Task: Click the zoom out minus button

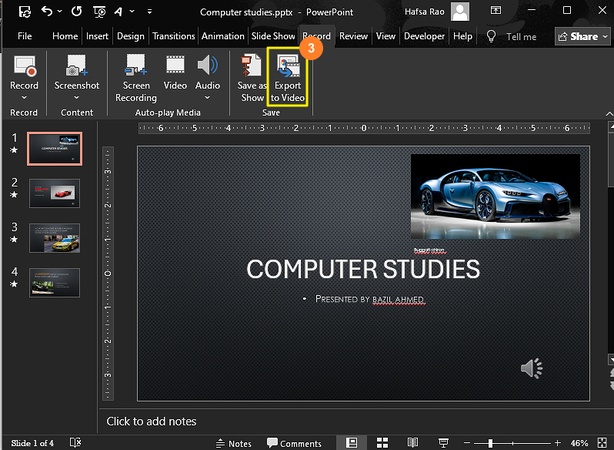Action: coord(467,443)
